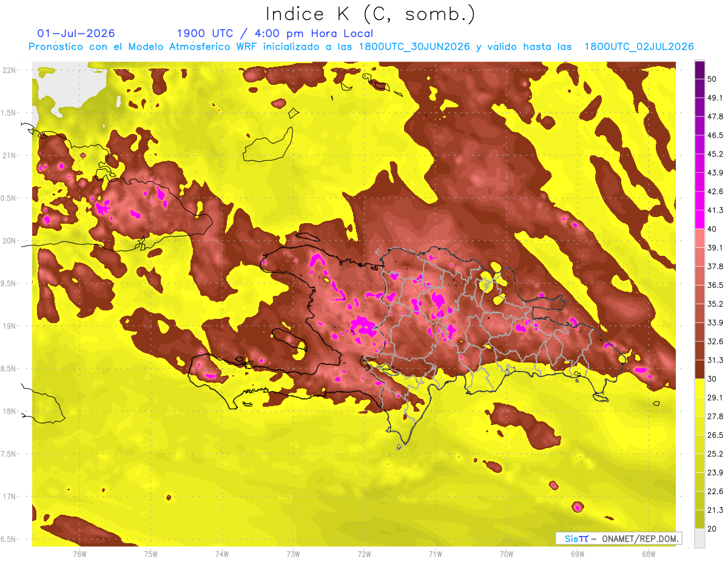Click the '71W' longitude label
The image size is (728, 562).
point(435,554)
